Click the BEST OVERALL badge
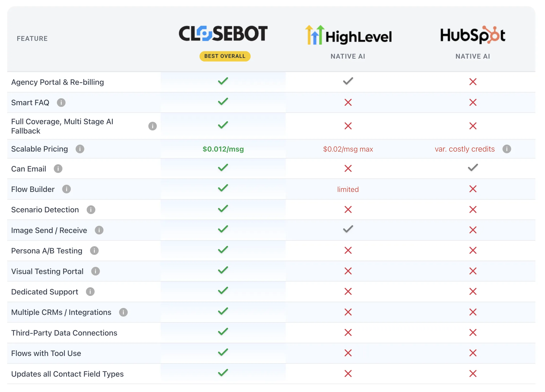The image size is (545, 392). click(x=225, y=56)
